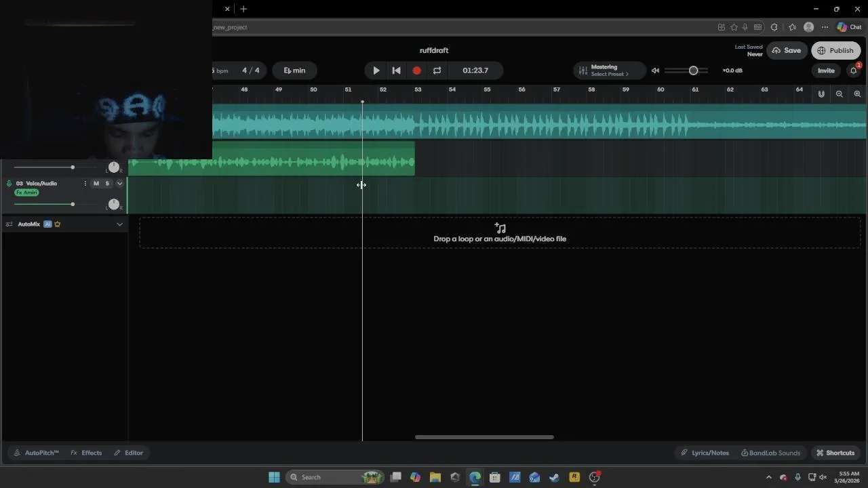
Task: Skip back to the project start
Action: tap(397, 70)
